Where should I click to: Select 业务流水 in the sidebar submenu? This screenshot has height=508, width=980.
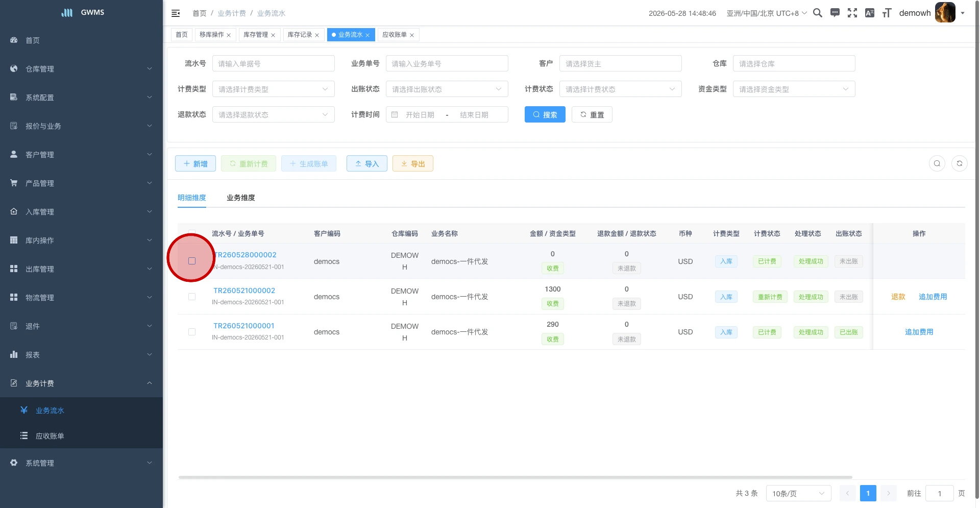pos(81,410)
